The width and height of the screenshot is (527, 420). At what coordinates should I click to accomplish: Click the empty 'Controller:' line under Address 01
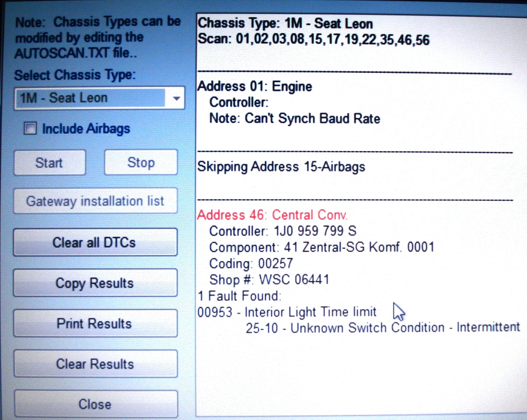point(239,103)
